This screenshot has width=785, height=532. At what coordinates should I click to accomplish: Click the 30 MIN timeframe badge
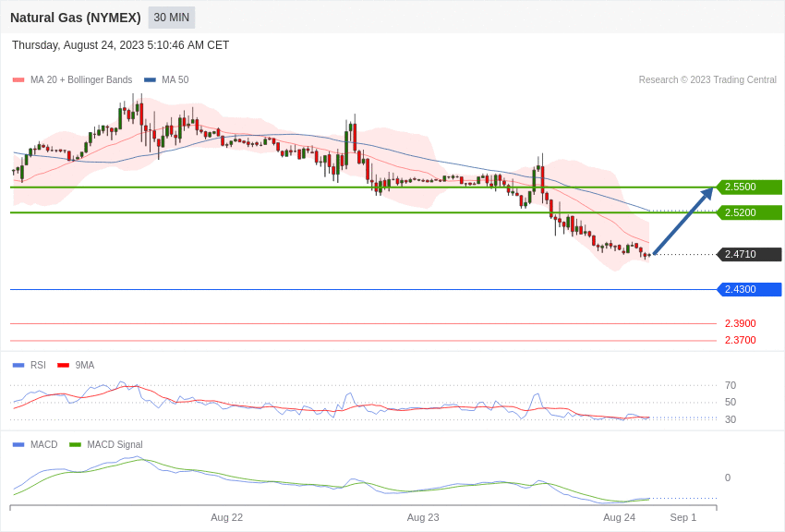pyautogui.click(x=171, y=18)
